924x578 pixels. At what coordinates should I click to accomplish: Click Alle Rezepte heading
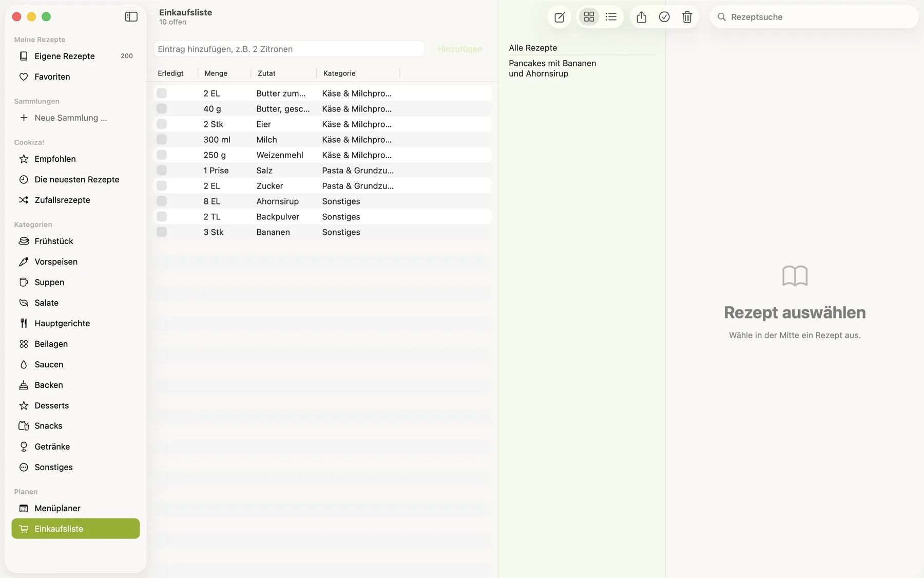533,48
